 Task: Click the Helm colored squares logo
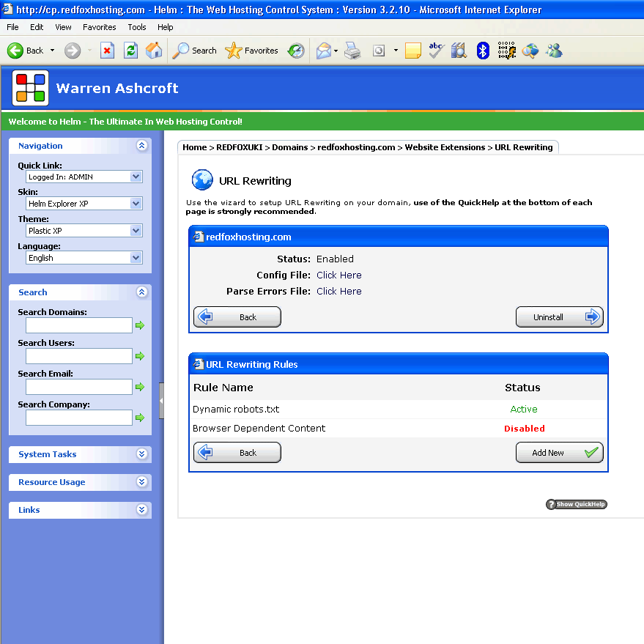point(30,88)
